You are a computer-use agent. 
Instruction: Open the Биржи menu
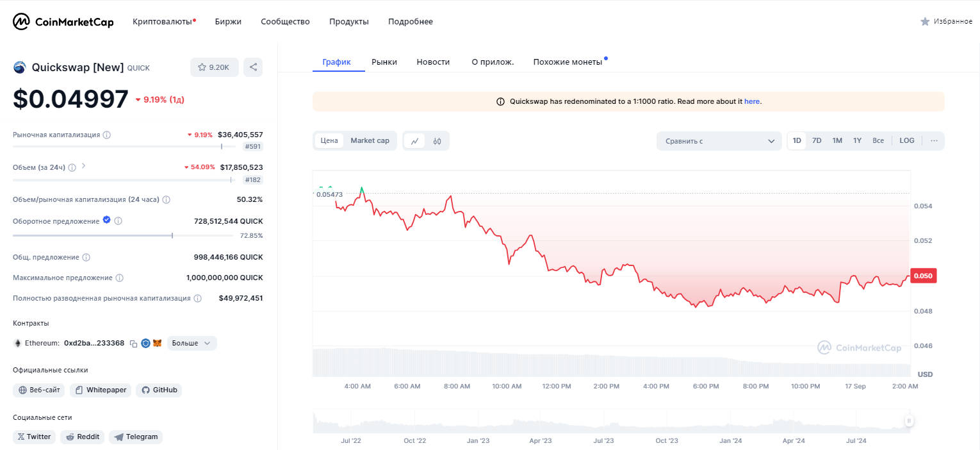[x=228, y=22]
